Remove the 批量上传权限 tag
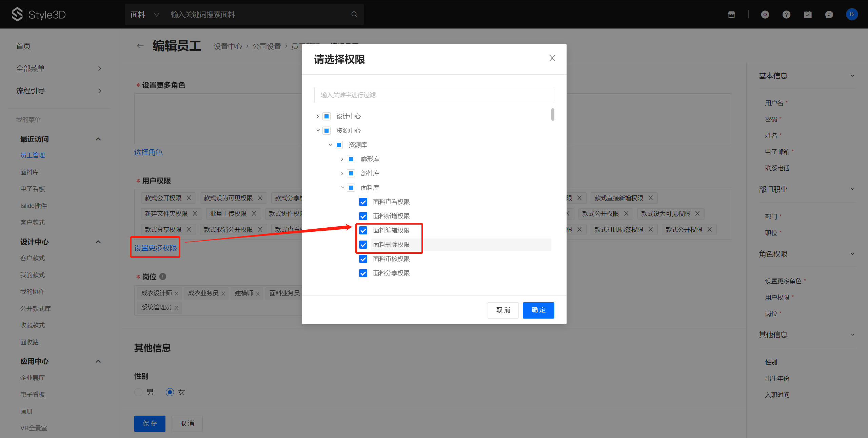Image resolution: width=868 pixels, height=438 pixels. [x=254, y=213]
